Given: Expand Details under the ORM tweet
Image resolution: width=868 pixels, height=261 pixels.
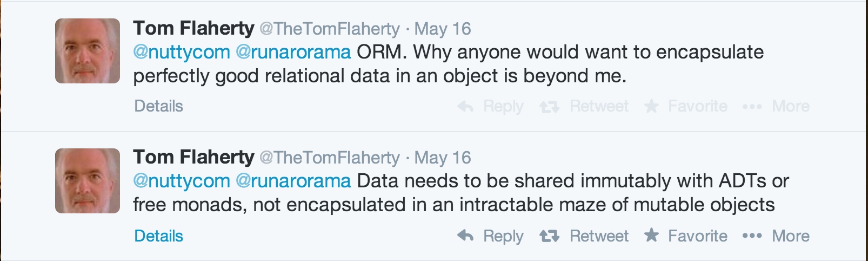Looking at the screenshot, I should point(158,106).
